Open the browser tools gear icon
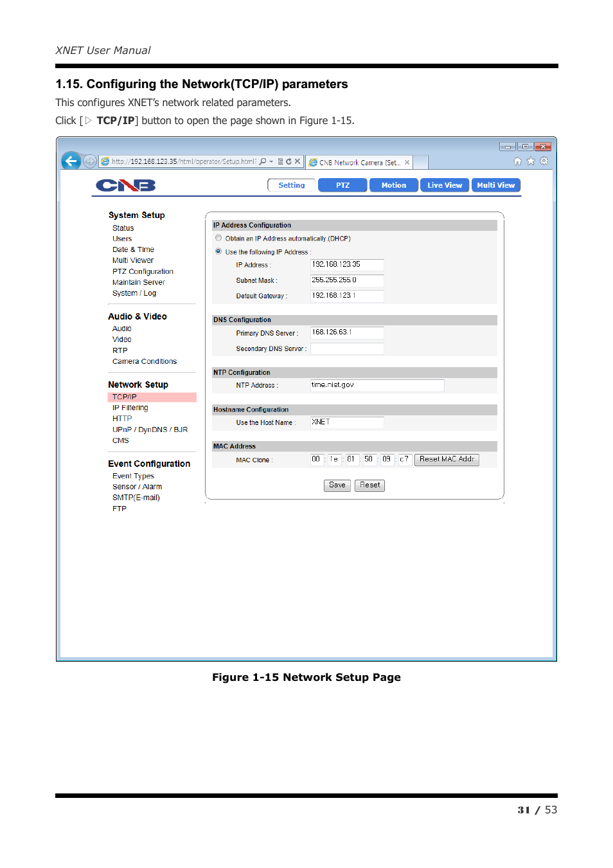613x868 pixels. click(544, 161)
